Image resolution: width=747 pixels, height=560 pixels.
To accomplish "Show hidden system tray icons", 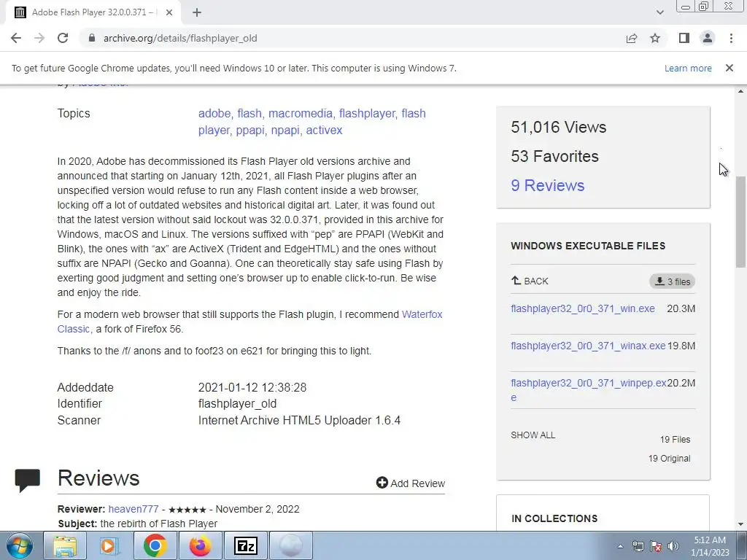I will tap(620, 546).
